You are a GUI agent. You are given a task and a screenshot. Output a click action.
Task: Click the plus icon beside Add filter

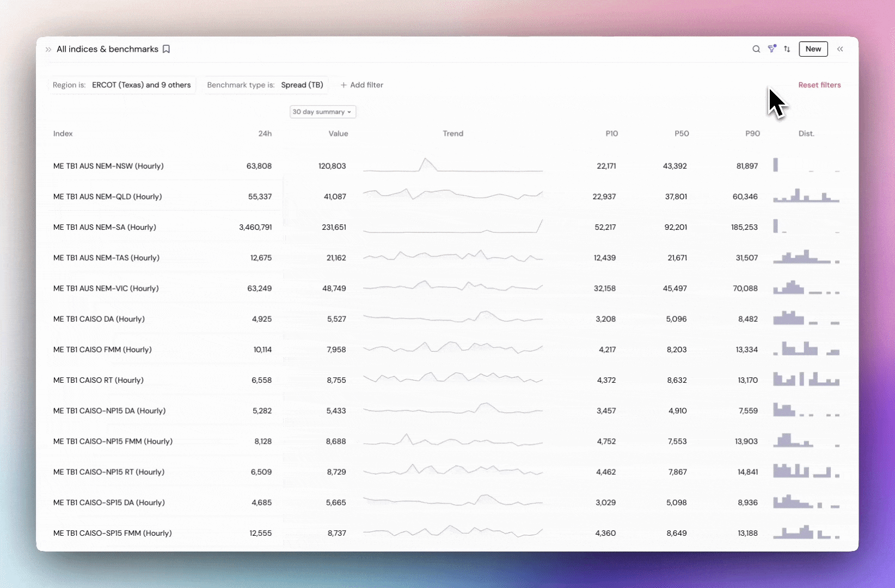(344, 85)
